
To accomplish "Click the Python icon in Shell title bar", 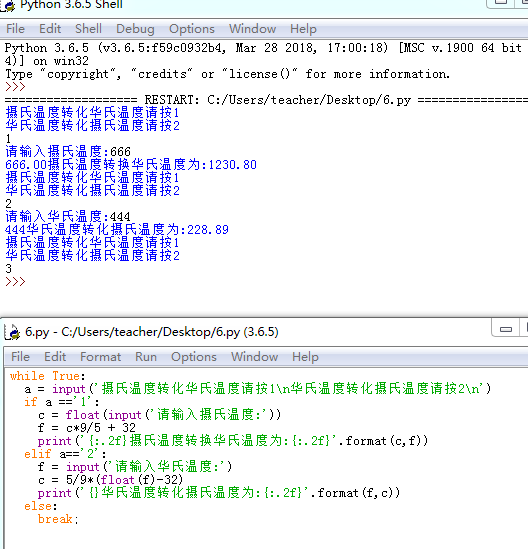I will (8, 6).
